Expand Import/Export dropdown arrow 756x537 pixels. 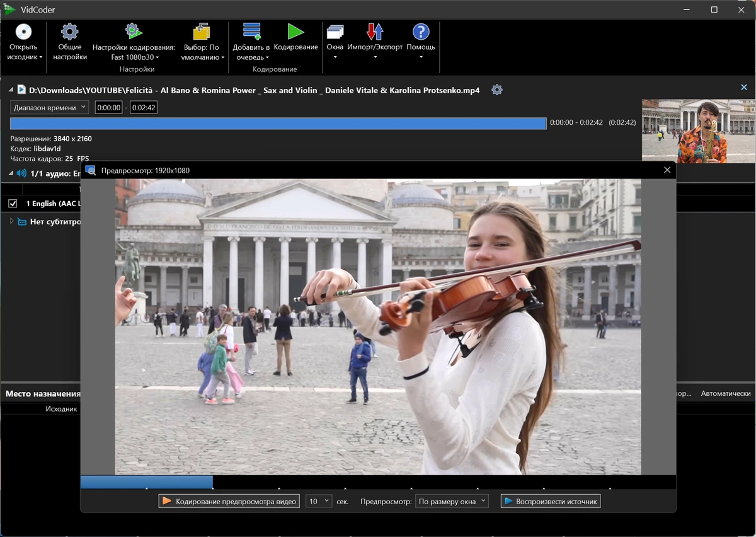point(375,57)
